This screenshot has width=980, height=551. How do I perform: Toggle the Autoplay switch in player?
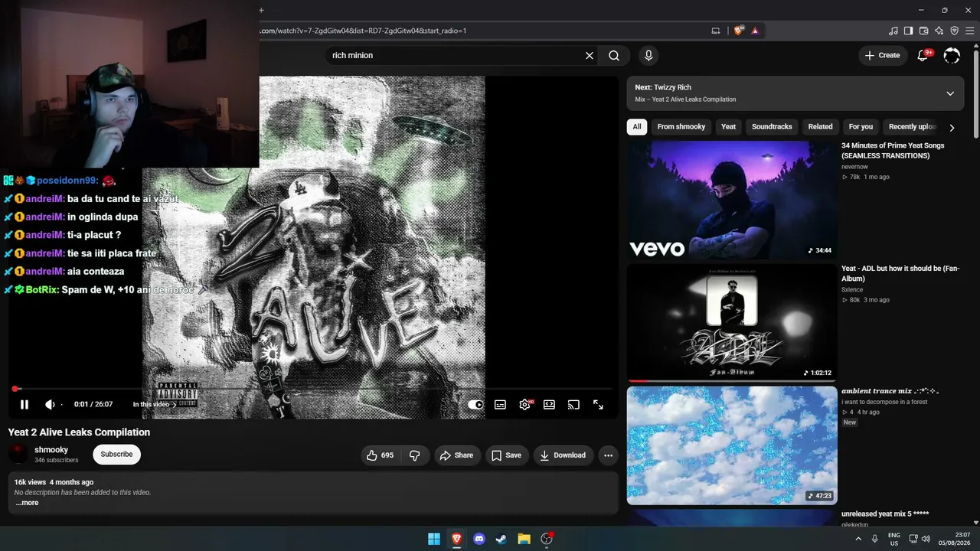(475, 405)
